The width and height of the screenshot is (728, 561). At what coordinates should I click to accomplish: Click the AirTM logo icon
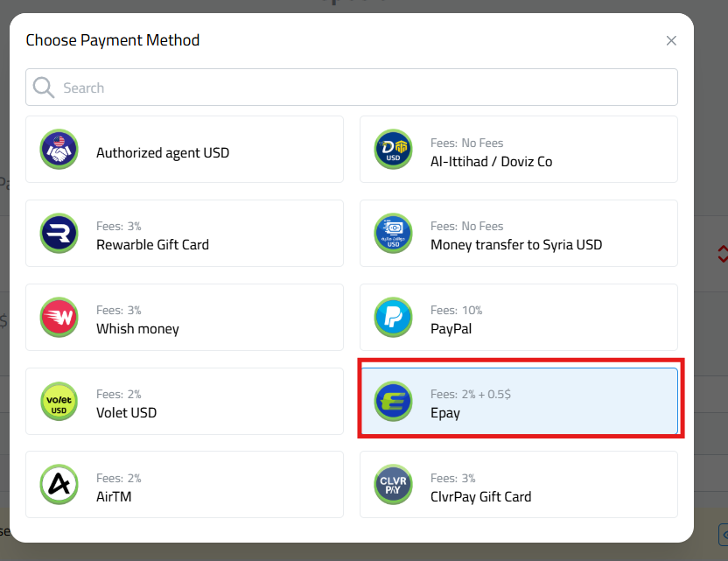59,484
